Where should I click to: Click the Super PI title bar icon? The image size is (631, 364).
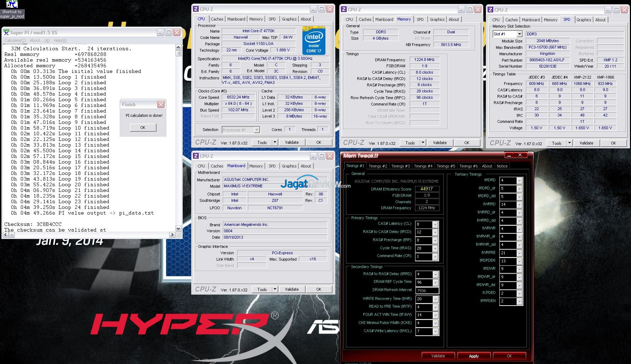coord(6,33)
